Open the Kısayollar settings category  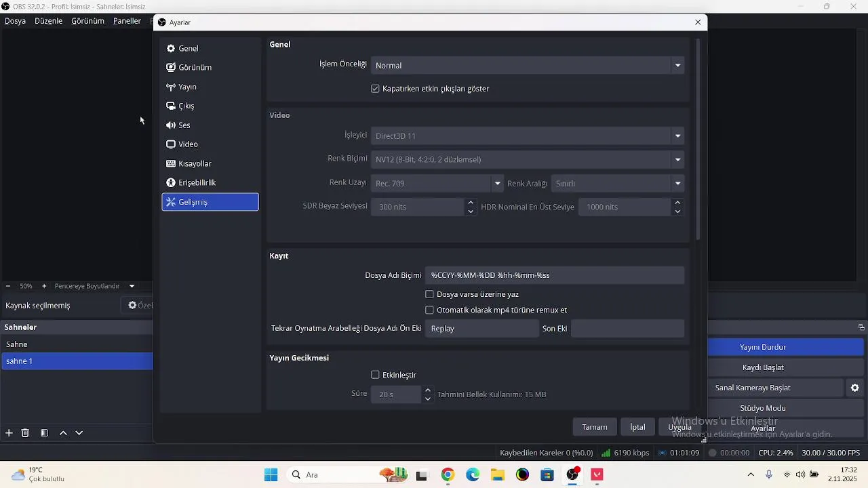click(210, 163)
